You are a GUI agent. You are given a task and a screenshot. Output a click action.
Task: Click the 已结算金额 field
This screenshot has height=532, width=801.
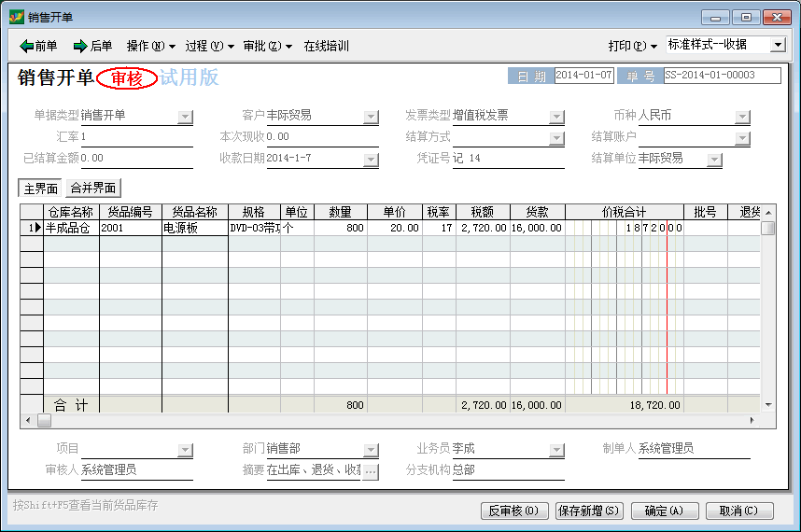tap(136, 159)
